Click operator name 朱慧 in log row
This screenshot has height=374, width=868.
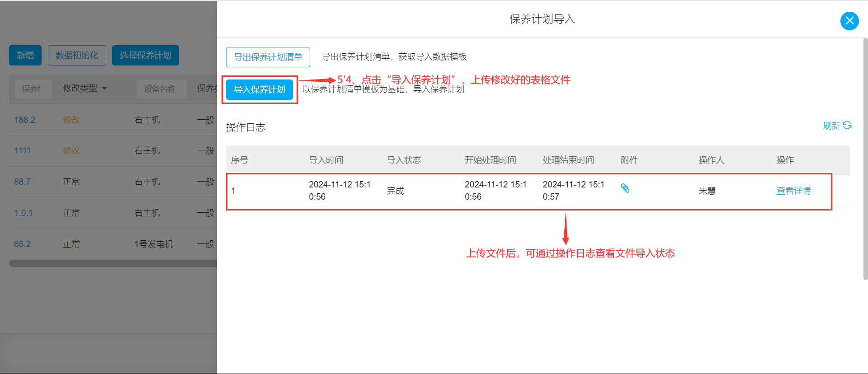[x=707, y=191]
